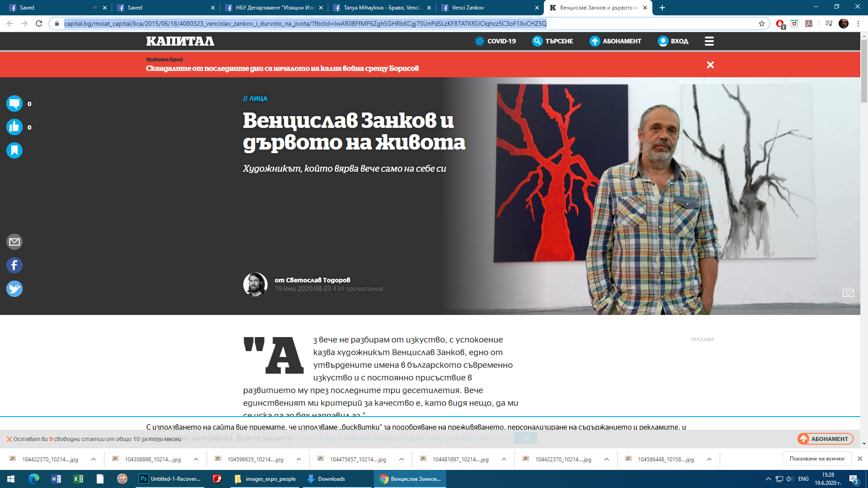Open the Windows notification center icon
Image resolution: width=868 pixels, height=488 pixels.
tap(854, 479)
